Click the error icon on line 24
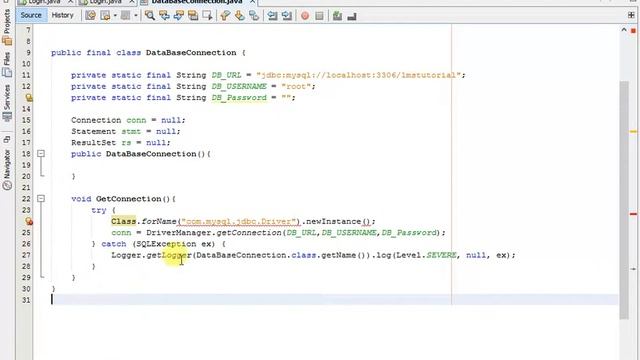 pyautogui.click(x=29, y=221)
